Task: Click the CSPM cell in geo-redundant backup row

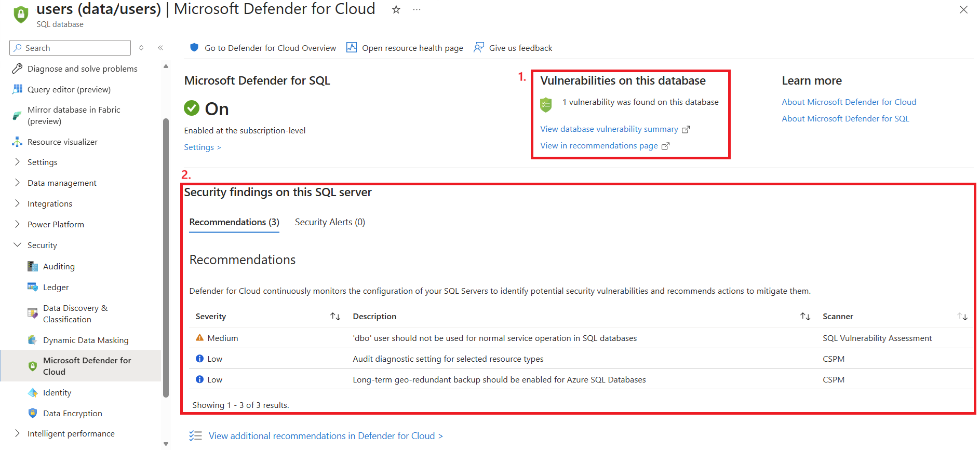Action: [834, 380]
